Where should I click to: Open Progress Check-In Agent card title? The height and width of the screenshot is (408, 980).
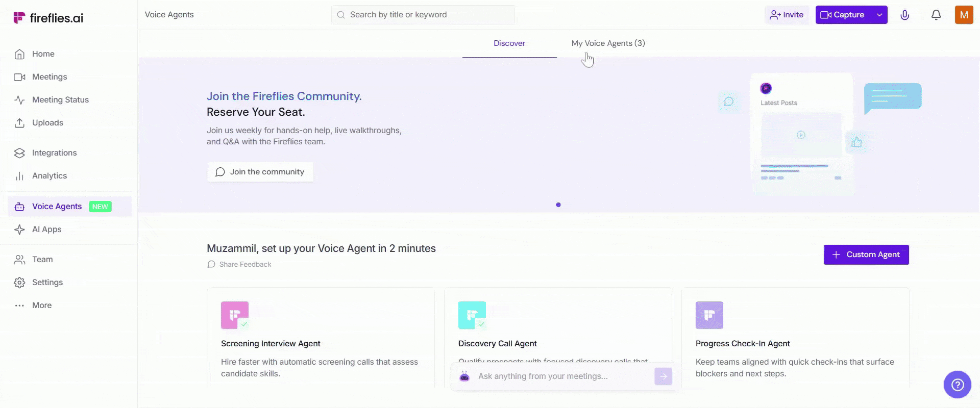(x=743, y=344)
